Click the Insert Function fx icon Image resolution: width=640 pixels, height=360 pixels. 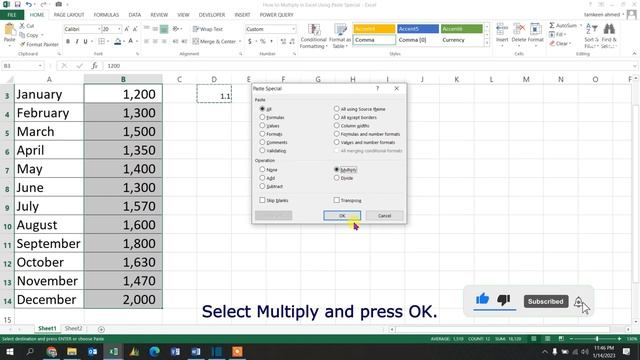click(x=94, y=66)
